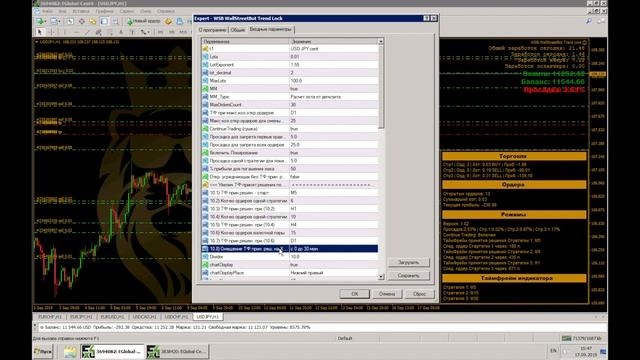Switch to Входные параметры tab
Viewport: 640px width, 360px height.
pos(271,29)
